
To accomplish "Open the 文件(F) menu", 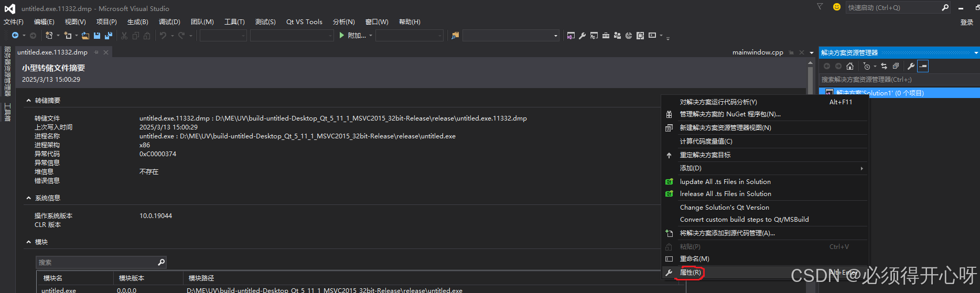I will click(x=14, y=22).
